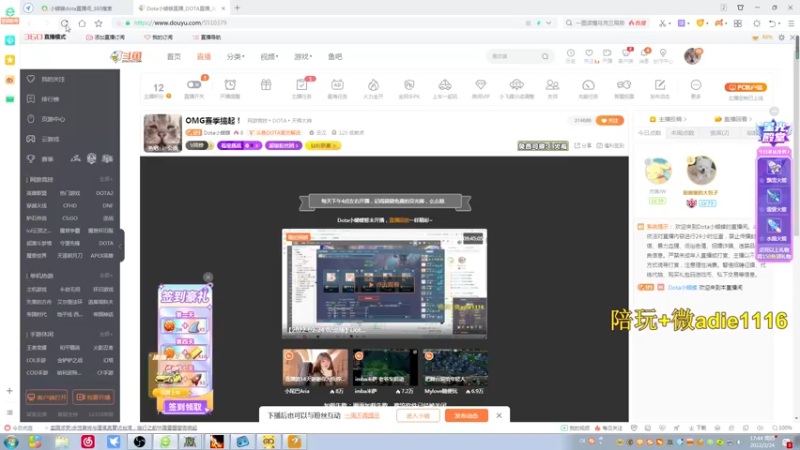This screenshot has height=450, width=800.
Task: Select CS:GO category in sidebar
Action: [70, 218]
